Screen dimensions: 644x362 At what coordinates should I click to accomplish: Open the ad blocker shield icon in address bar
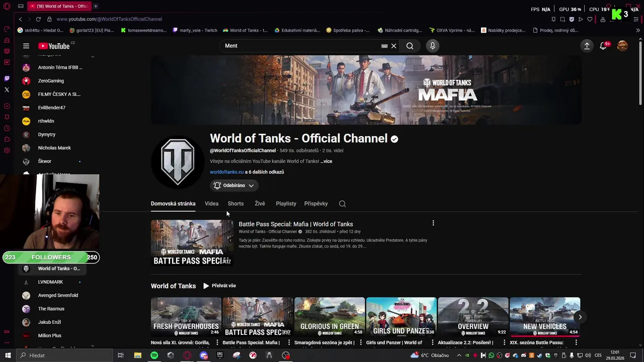tap(572, 19)
